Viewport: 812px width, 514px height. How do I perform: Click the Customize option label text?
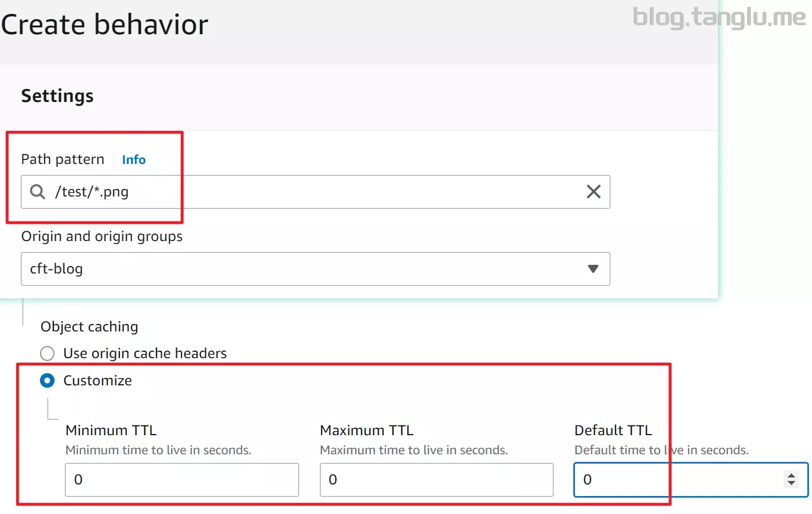[97, 381]
